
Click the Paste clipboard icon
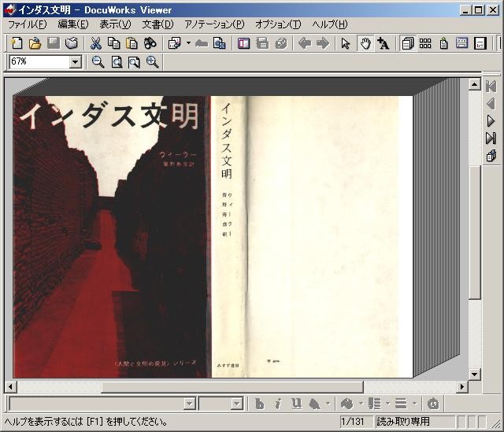pos(132,43)
